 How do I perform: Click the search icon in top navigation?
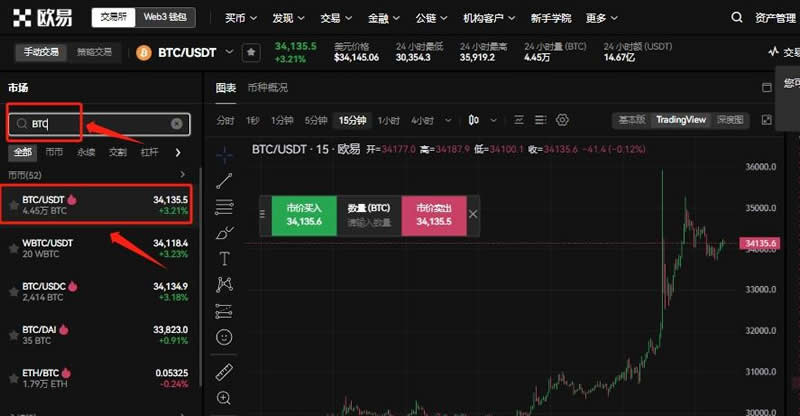pyautogui.click(x=737, y=17)
